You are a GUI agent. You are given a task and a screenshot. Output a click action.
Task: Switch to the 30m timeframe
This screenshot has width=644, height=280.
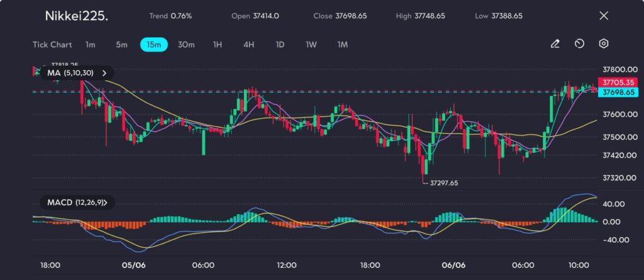point(186,45)
